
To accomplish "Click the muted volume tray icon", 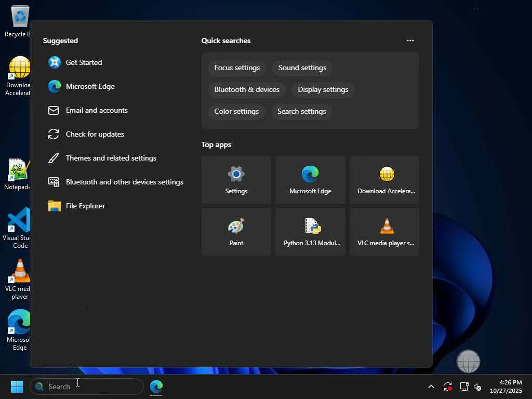I will 478,387.
